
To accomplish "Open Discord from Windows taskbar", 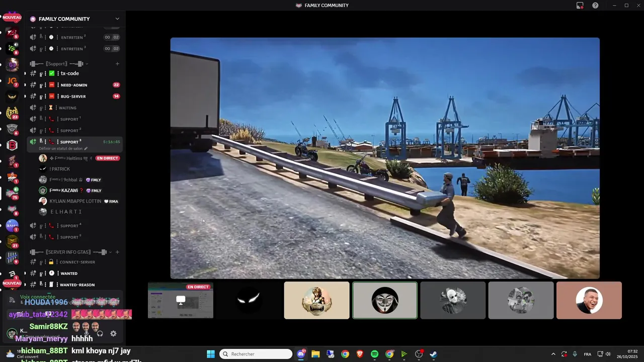I will pos(301,354).
